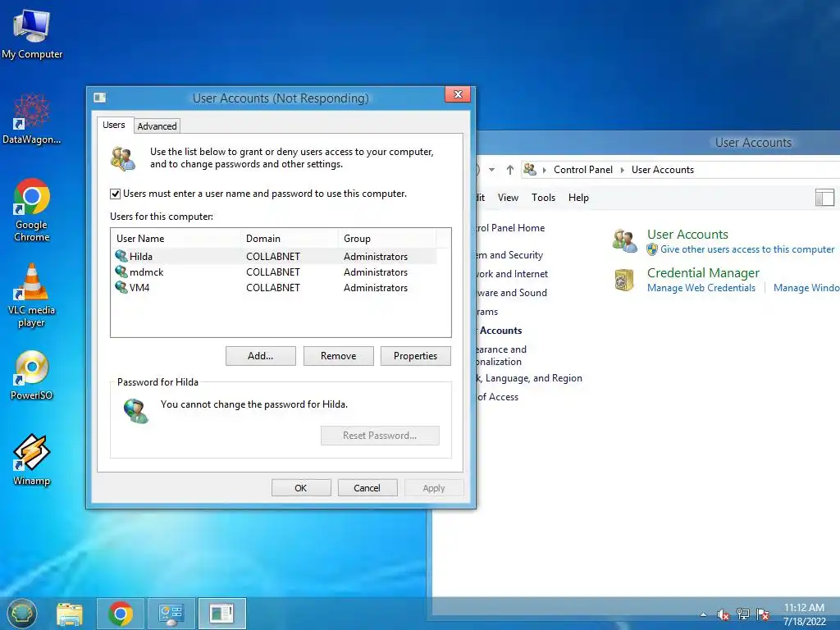
Task: Open Clock, Language, and Region link
Action: pyautogui.click(x=529, y=377)
